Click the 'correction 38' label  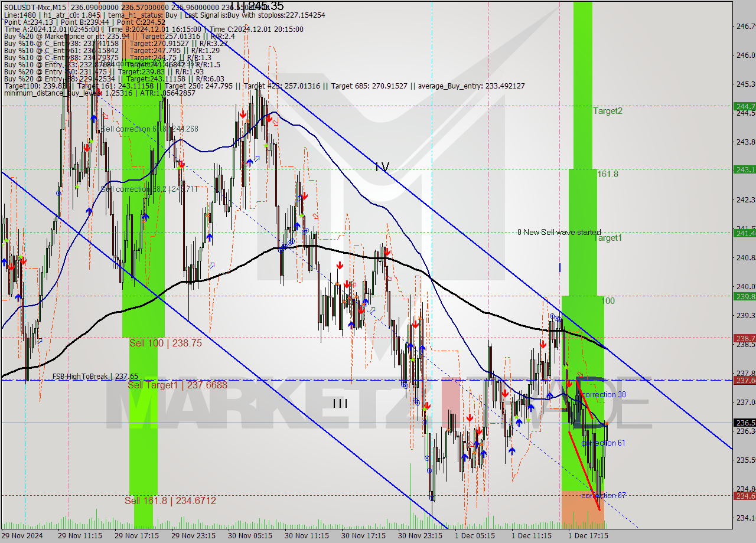(x=604, y=394)
